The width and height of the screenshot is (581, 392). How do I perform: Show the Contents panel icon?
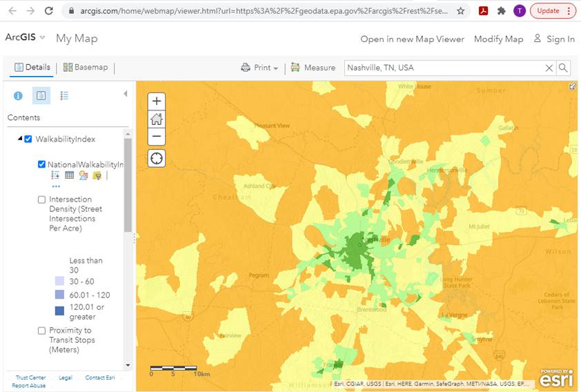tap(41, 96)
